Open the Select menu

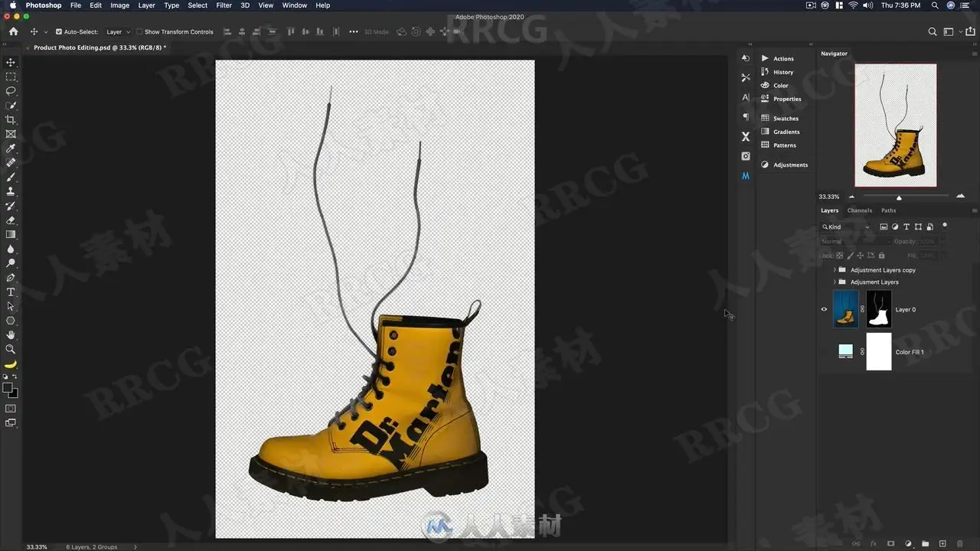tap(198, 5)
